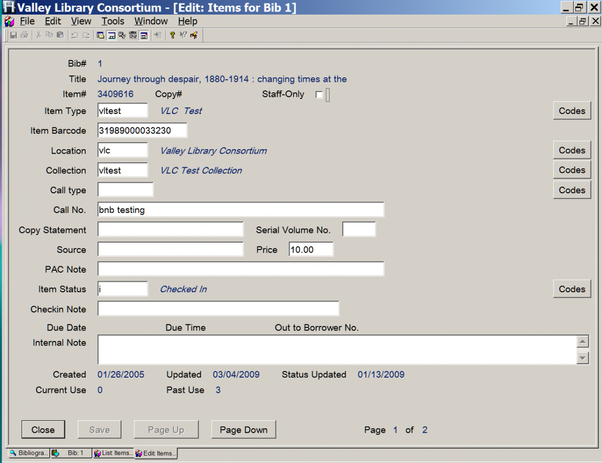Image resolution: width=602 pixels, height=463 pixels.
Task: Click the Page Up button
Action: pos(166,430)
